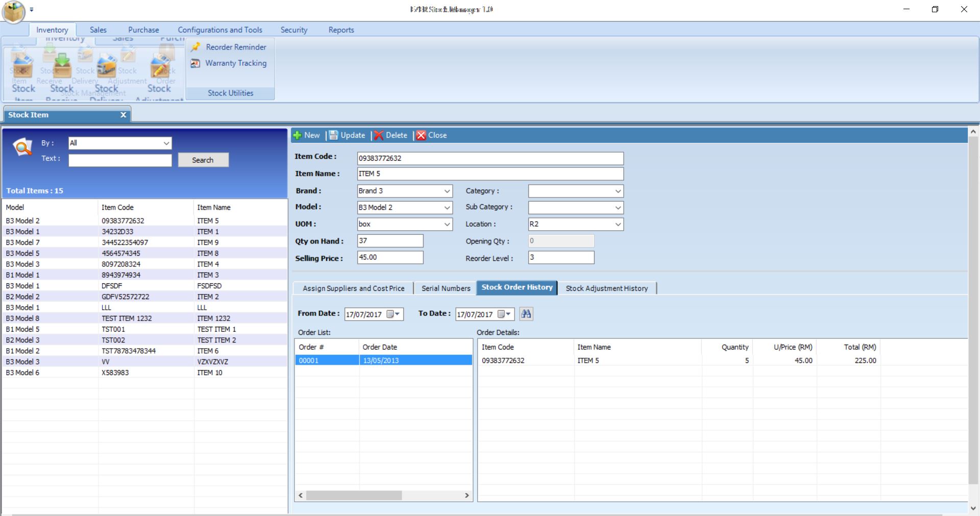Click the binoculars find-orders icon
Screen dimensions: 980x516
[526, 314]
